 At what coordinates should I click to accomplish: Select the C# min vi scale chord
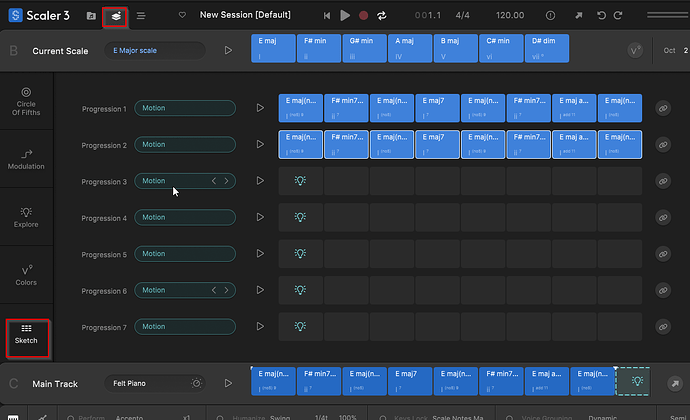click(x=501, y=48)
